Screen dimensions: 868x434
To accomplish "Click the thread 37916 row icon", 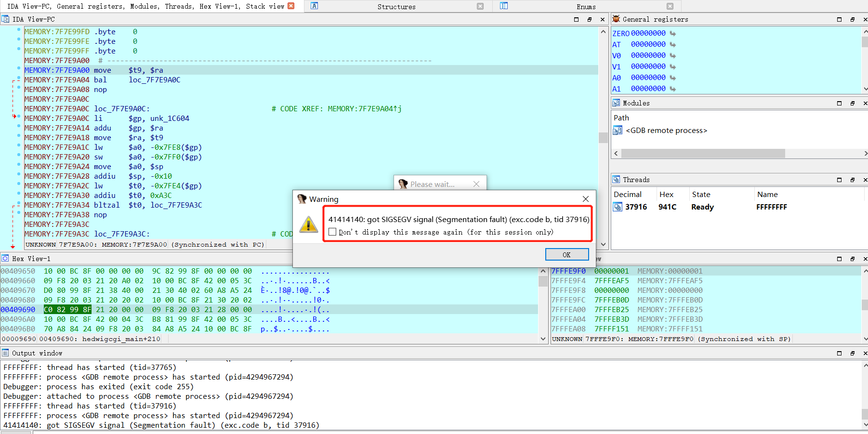I will (618, 207).
